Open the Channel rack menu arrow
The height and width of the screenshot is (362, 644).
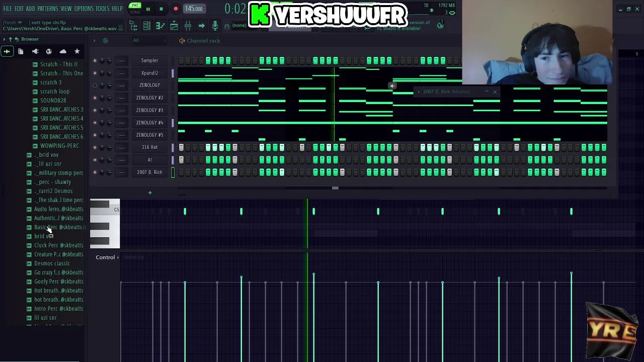click(x=94, y=41)
